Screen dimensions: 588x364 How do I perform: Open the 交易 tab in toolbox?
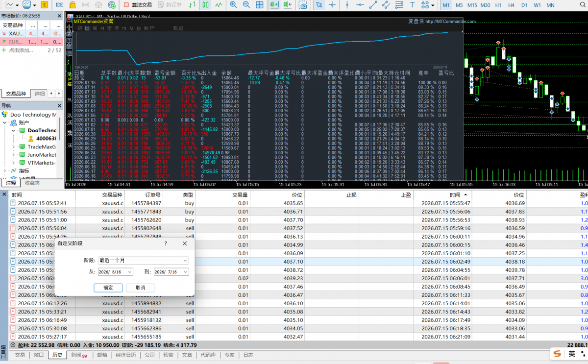20,355
